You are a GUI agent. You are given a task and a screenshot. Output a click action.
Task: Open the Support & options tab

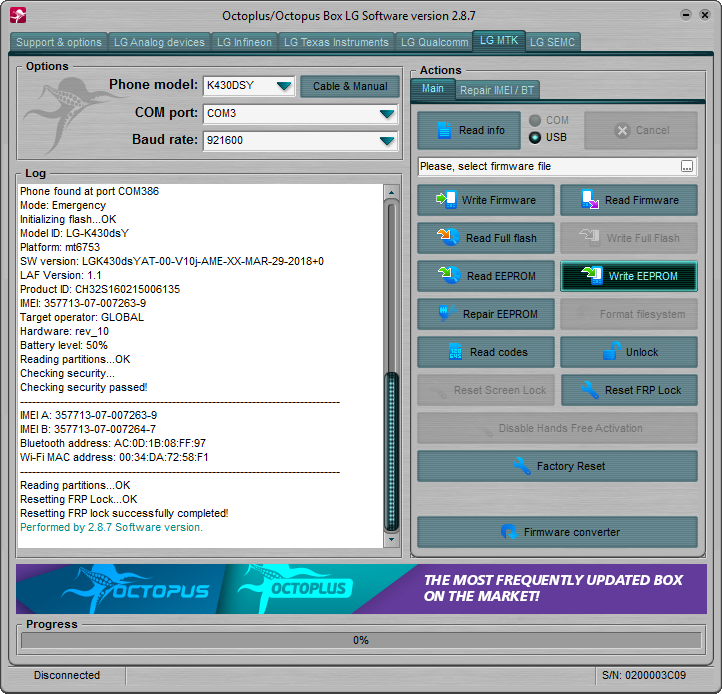[x=58, y=42]
